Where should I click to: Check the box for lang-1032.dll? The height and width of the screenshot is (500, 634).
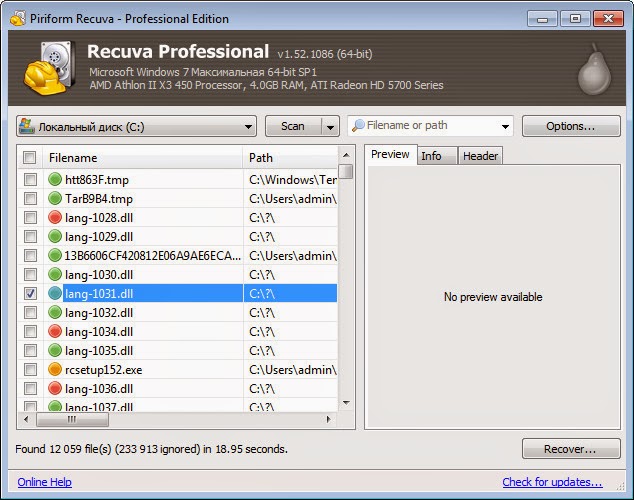[x=30, y=312]
